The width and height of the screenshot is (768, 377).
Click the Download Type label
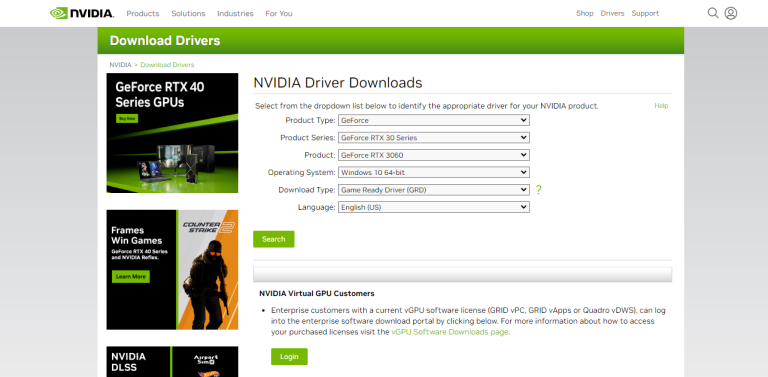(307, 190)
